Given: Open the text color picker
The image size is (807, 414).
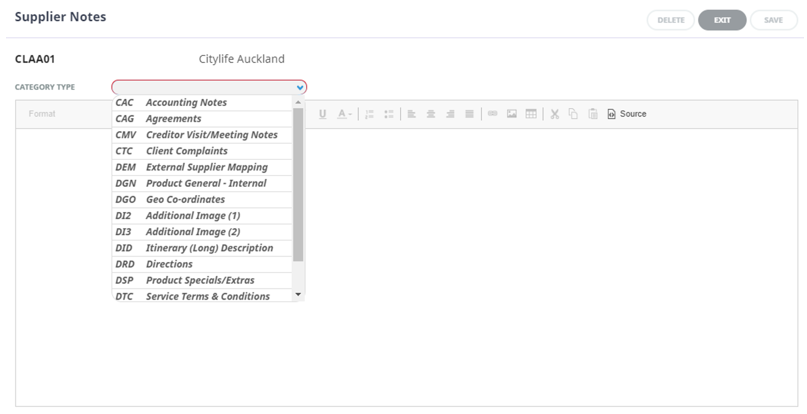Looking at the screenshot, I should coord(343,114).
